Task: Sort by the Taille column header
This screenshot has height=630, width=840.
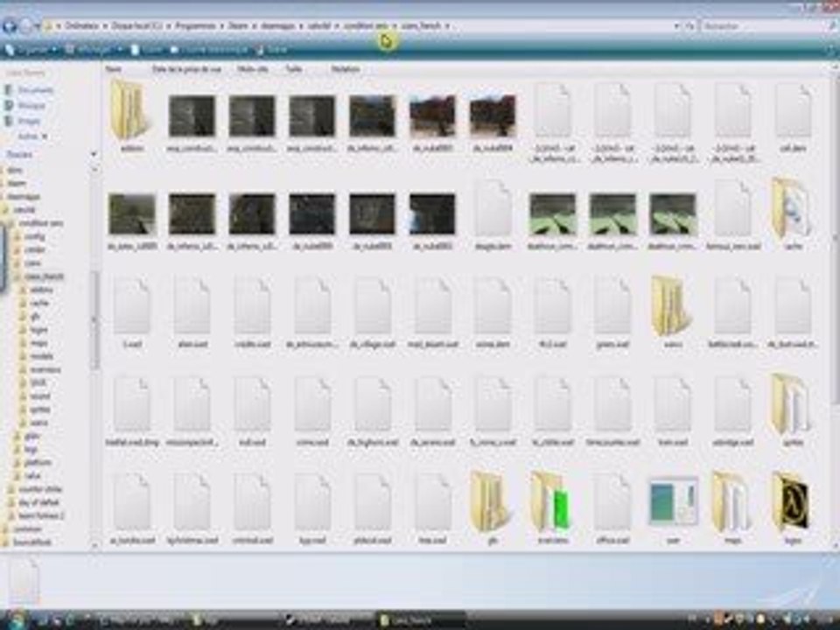Action: (x=293, y=69)
